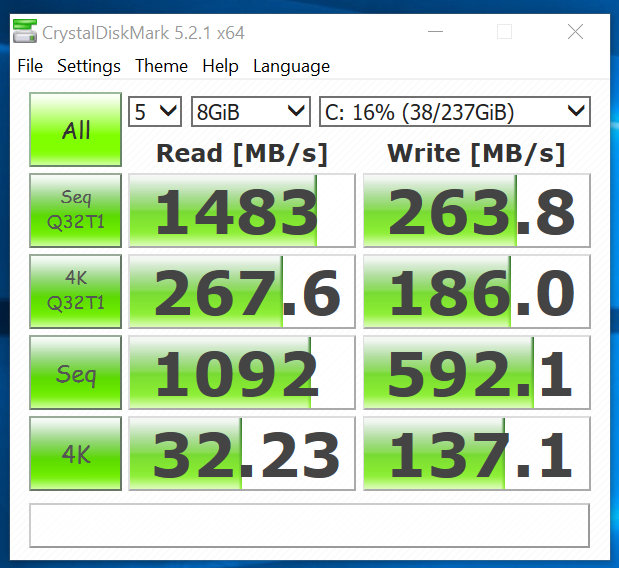Click the Write [MB/s] column header
619x568 pixels.
[476, 153]
